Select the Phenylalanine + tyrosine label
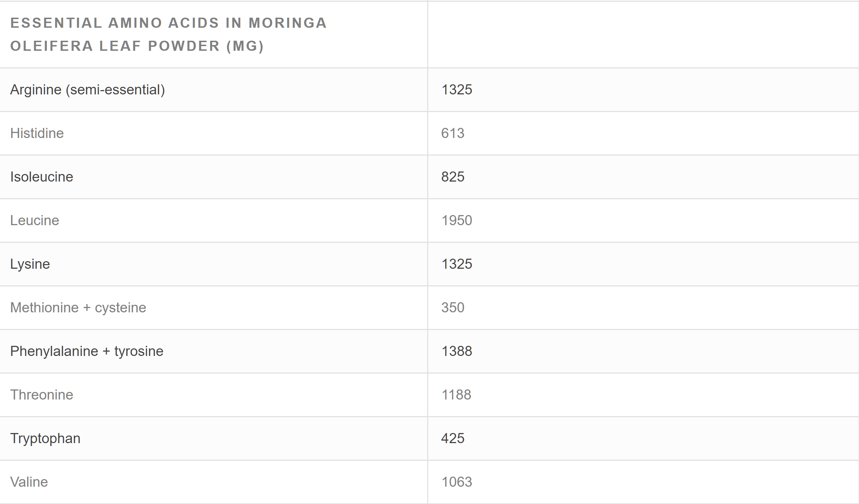This screenshot has width=859, height=504. tap(87, 351)
